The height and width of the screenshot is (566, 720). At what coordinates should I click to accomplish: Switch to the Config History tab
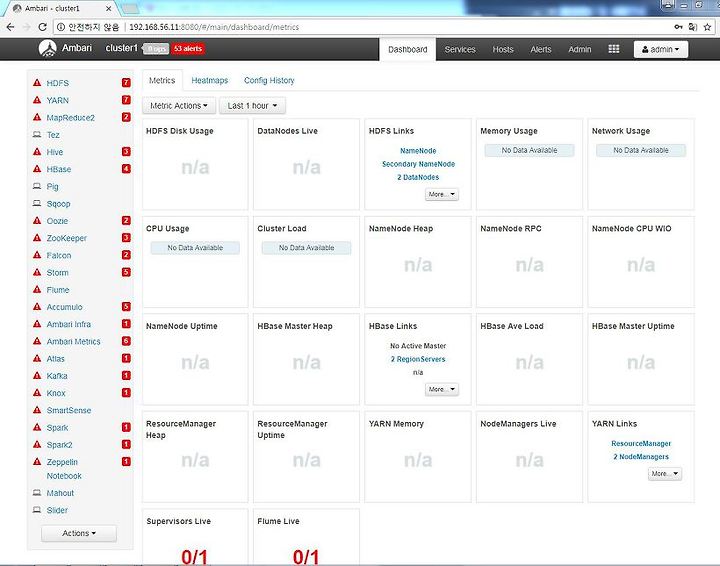[269, 80]
